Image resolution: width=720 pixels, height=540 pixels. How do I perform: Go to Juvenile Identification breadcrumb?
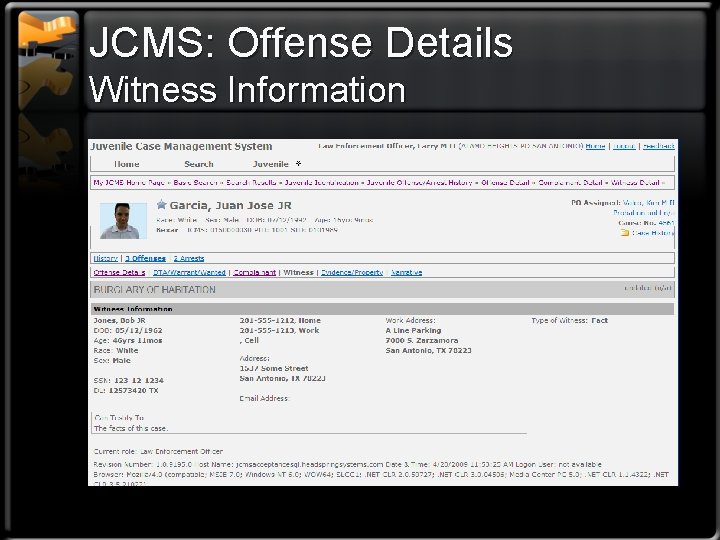click(321, 182)
